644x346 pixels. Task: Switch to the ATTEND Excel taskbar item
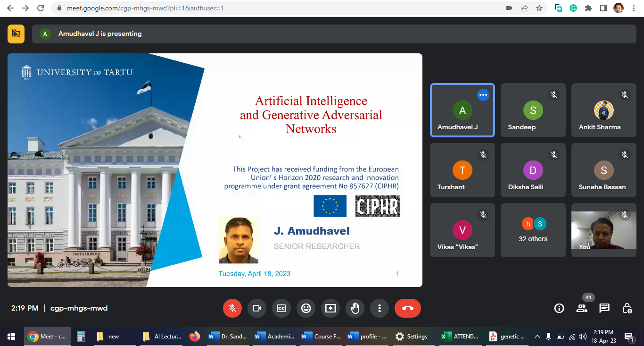click(x=460, y=337)
